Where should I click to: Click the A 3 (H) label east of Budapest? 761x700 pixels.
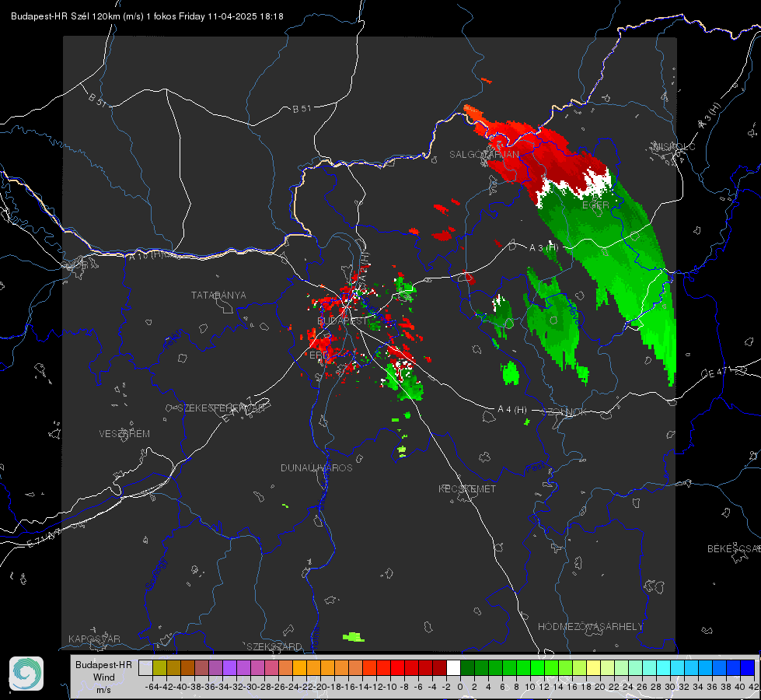coord(543,248)
